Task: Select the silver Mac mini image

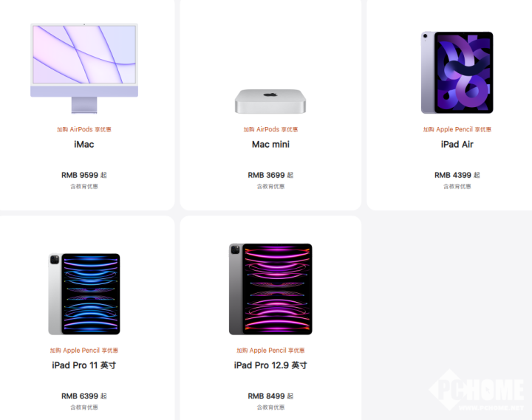Action: tap(270, 101)
